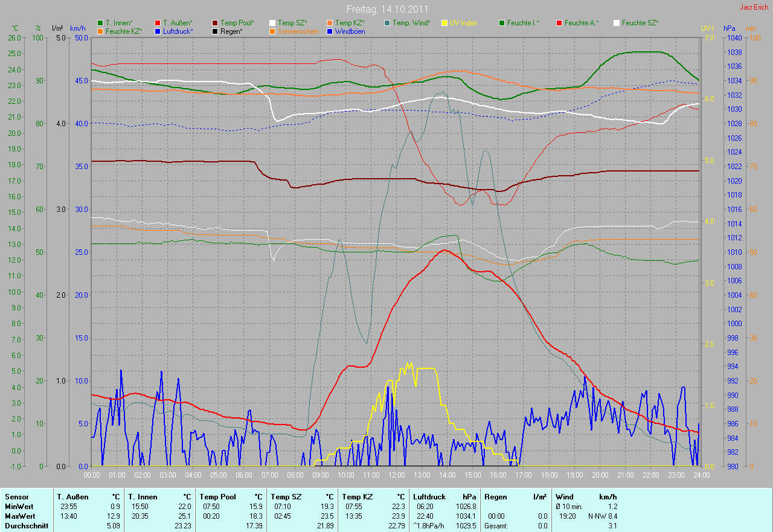Click the 'Sensor' row header in the table

[15, 497]
